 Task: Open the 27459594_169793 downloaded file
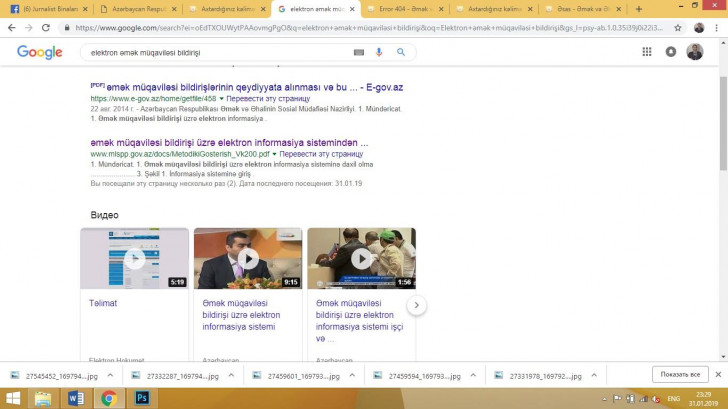pyautogui.click(x=418, y=376)
